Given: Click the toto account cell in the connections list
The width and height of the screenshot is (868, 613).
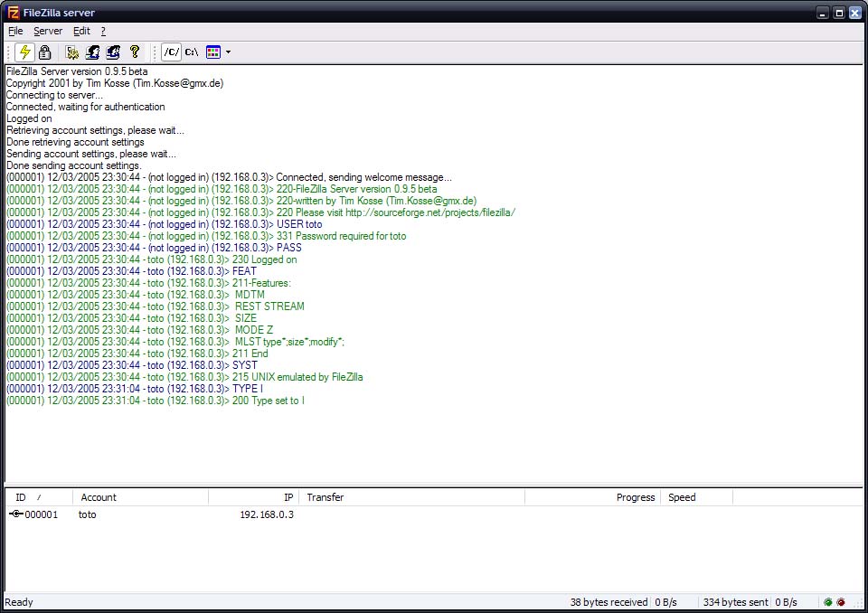Looking at the screenshot, I should tap(88, 514).
